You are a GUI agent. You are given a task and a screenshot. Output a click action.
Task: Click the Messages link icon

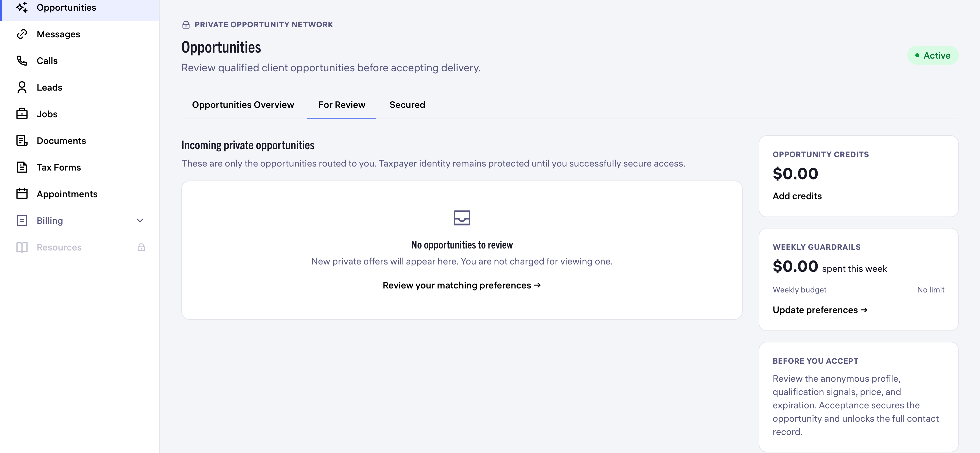click(22, 34)
